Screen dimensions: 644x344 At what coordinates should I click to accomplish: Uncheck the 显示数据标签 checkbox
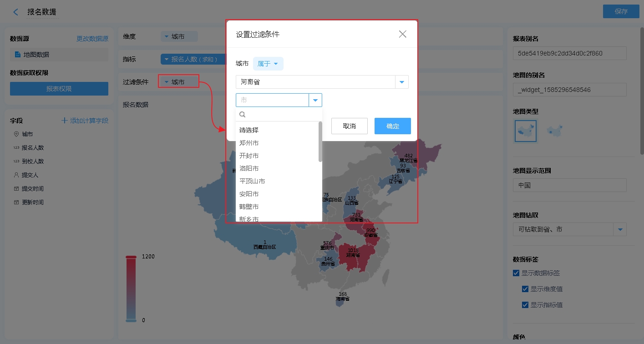click(516, 273)
